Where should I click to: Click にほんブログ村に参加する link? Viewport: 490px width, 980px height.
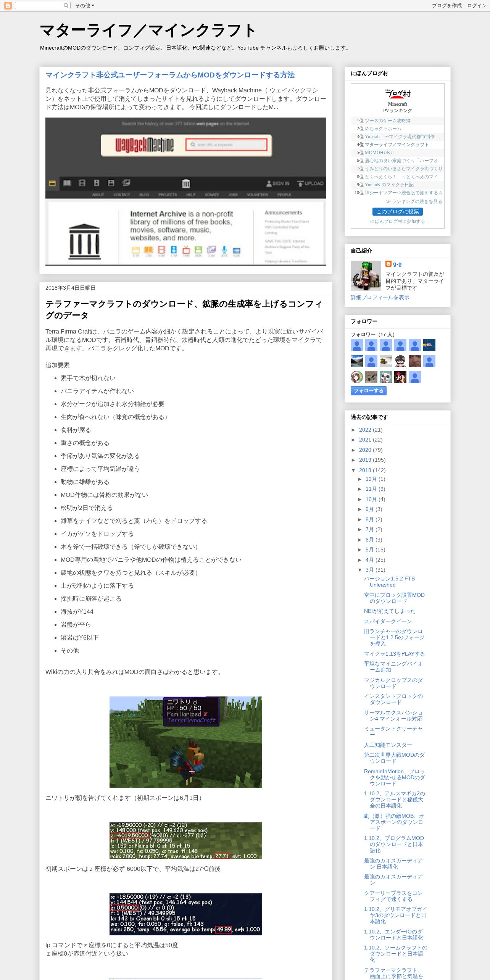(397, 221)
